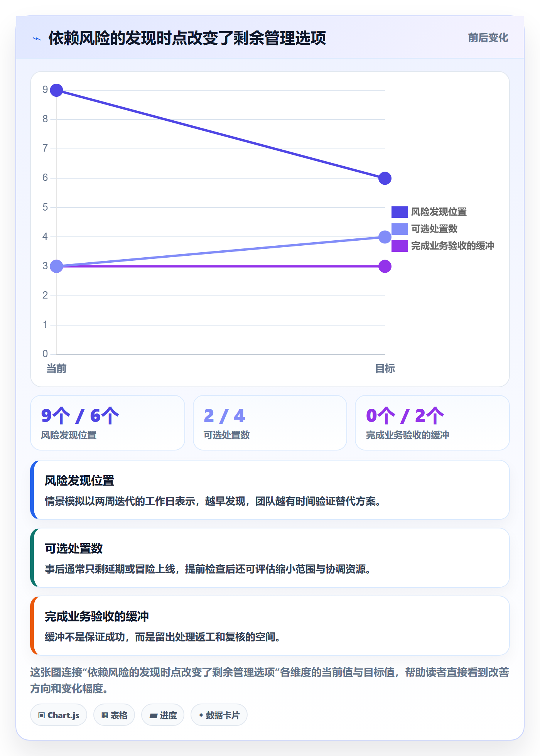Open the 2 / 4 stat card
The height and width of the screenshot is (756, 540).
[270, 423]
